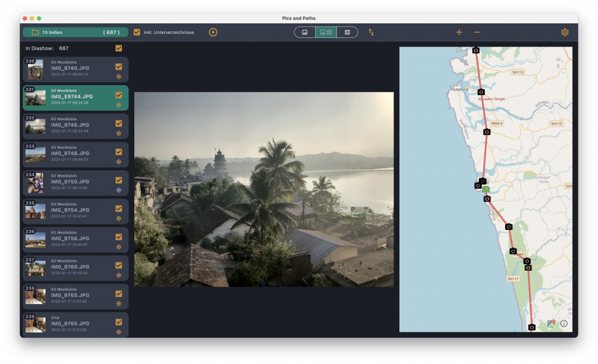Viewport: 598px width, 364px height.
Task: Click the thumbnail of IMG_9750.JPG
Action: pyautogui.click(x=35, y=184)
